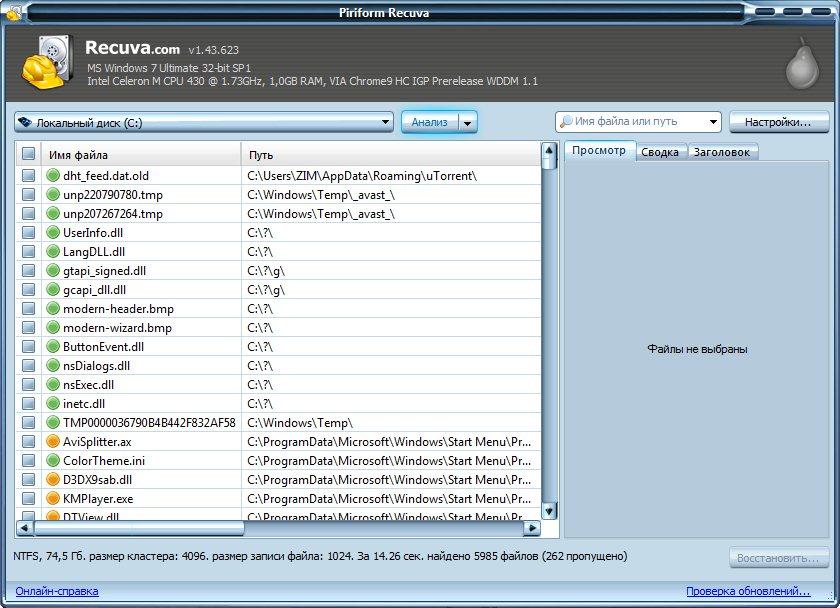Select the gcapi_dll.dll file name
This screenshot has height=608, width=840.
coord(95,290)
